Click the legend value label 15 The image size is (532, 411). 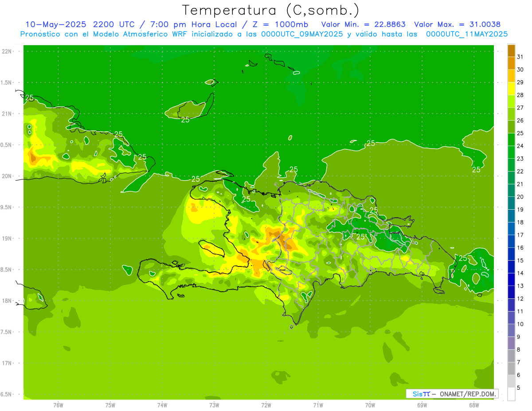[x=520, y=261]
